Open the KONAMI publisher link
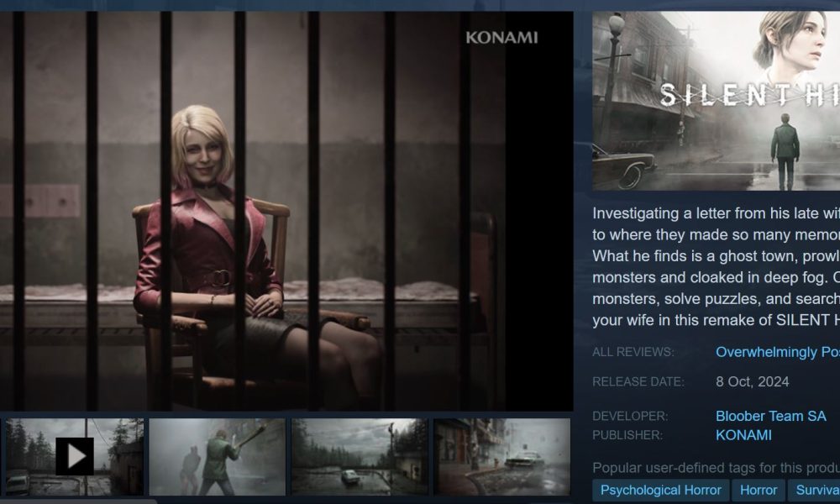Screen dimensions: 840x504 [x=743, y=435]
